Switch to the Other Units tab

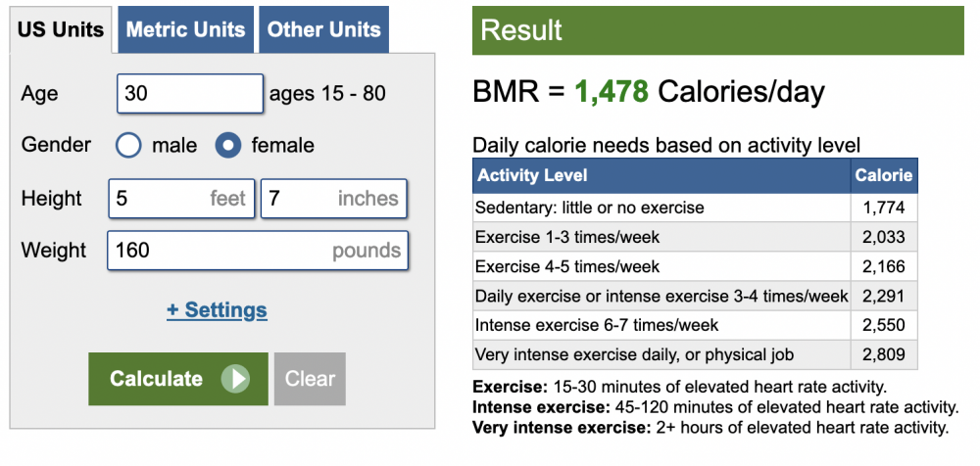point(323,29)
